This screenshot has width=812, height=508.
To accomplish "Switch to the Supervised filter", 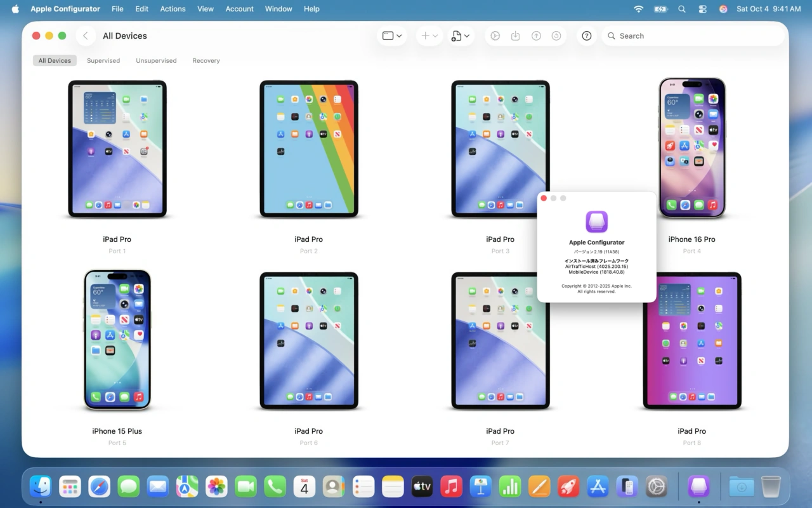I will [x=103, y=60].
